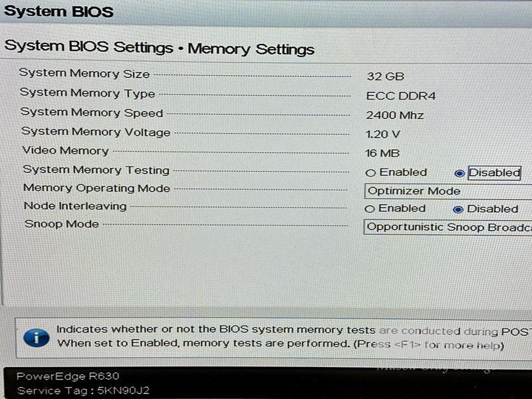532x399 pixels.
Task: Select the Video Memory row label
Action: 65,151
